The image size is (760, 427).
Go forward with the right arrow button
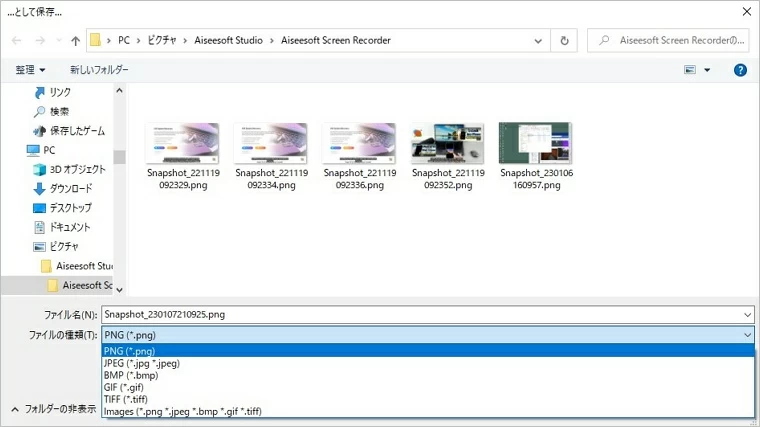point(40,41)
